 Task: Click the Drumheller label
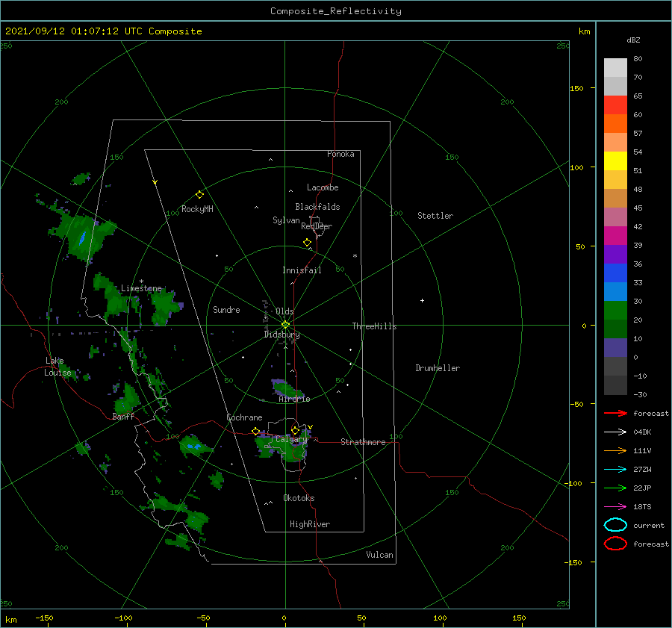438,368
